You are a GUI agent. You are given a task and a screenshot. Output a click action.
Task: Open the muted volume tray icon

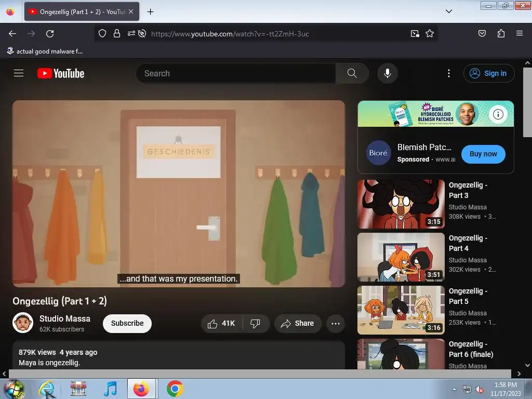(x=480, y=390)
